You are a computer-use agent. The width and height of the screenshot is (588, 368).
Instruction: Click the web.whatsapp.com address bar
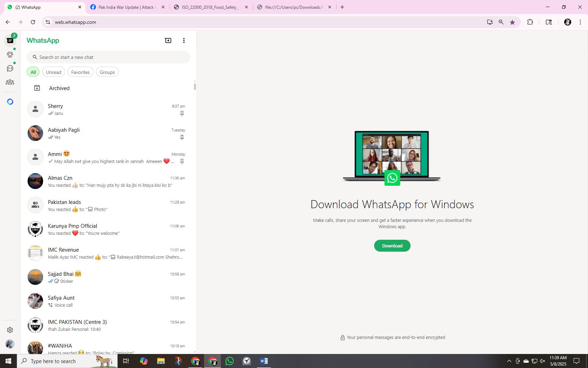click(x=266, y=22)
